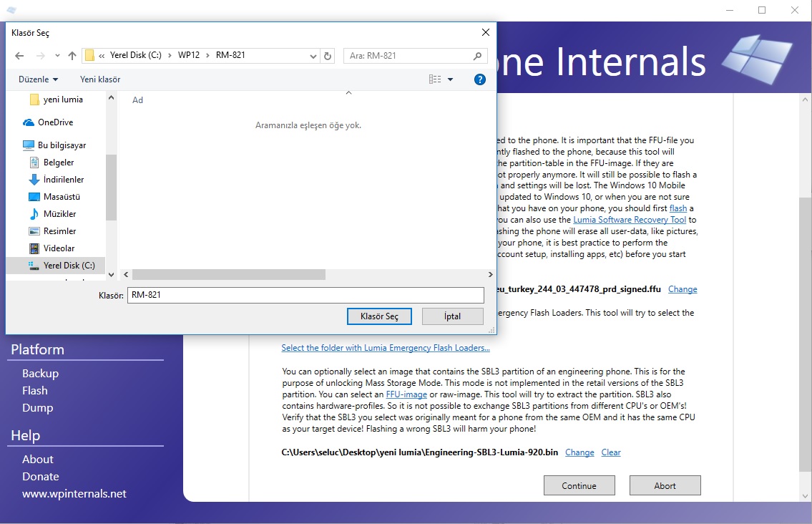Click the Abort button
The width and height of the screenshot is (812, 524).
tap(665, 485)
